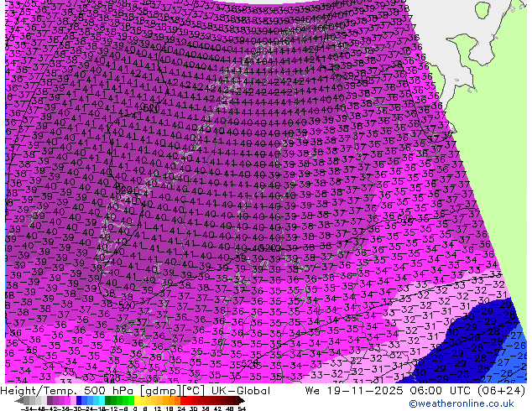Click the (06+24) forecast run label
Image resolution: width=532 pixels, height=411 pixels.
[x=502, y=391]
